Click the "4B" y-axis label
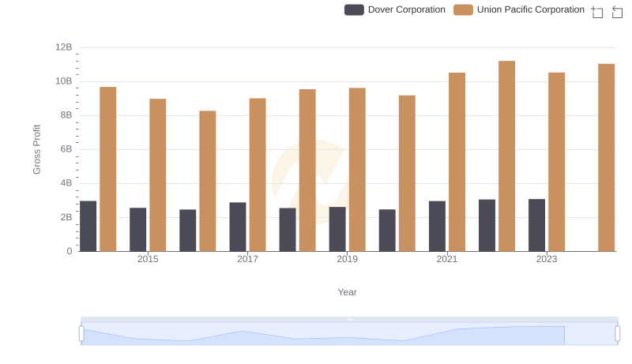 pyautogui.click(x=66, y=183)
